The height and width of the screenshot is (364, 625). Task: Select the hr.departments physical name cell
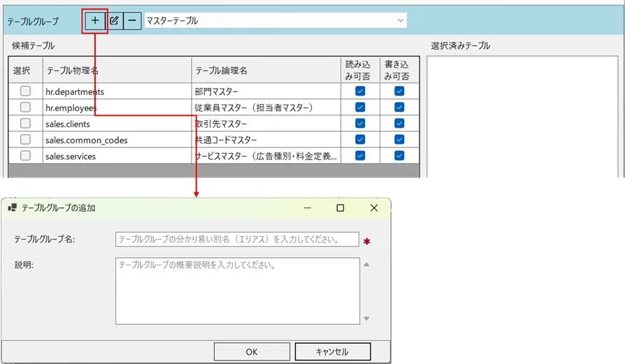click(x=117, y=92)
